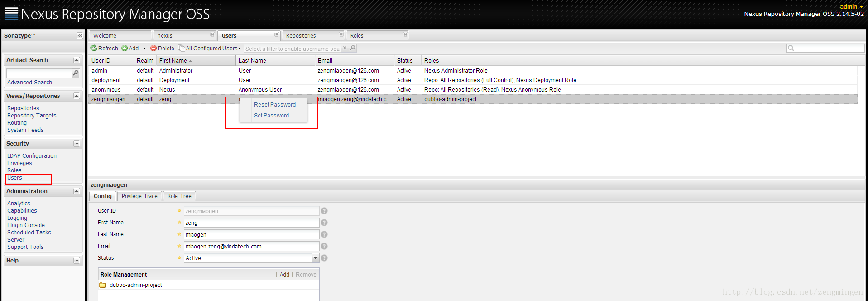
Task: Click the Artifact Search text field
Action: (x=39, y=73)
